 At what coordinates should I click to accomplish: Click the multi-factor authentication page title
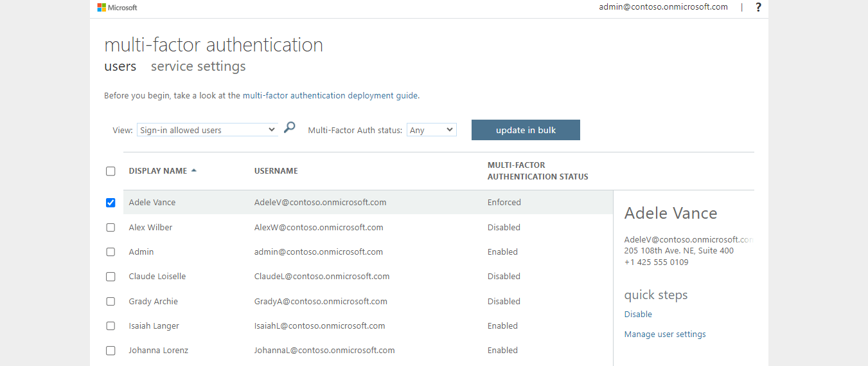click(x=213, y=45)
